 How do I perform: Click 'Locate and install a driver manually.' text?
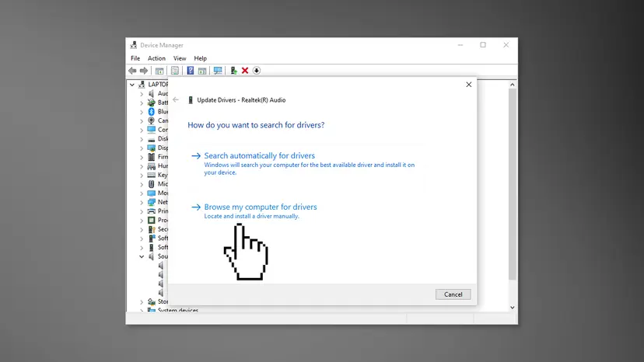[252, 216]
